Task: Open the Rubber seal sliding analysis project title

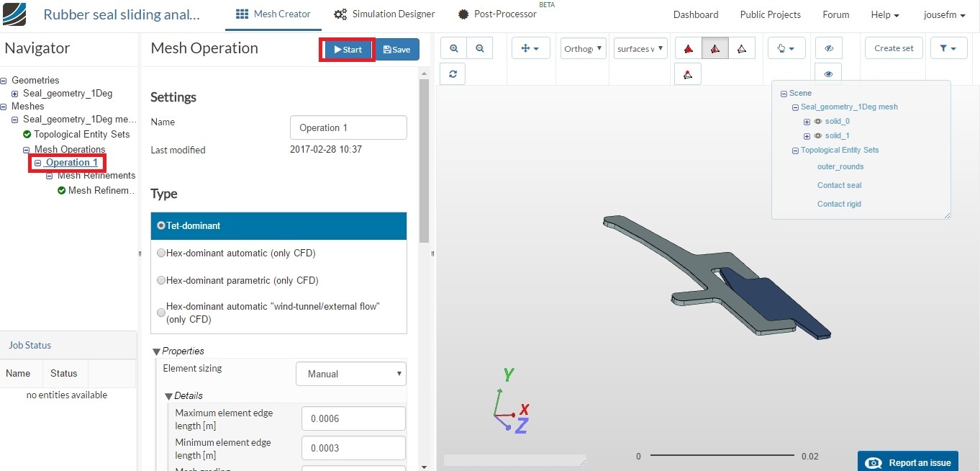Action: pyautogui.click(x=122, y=14)
